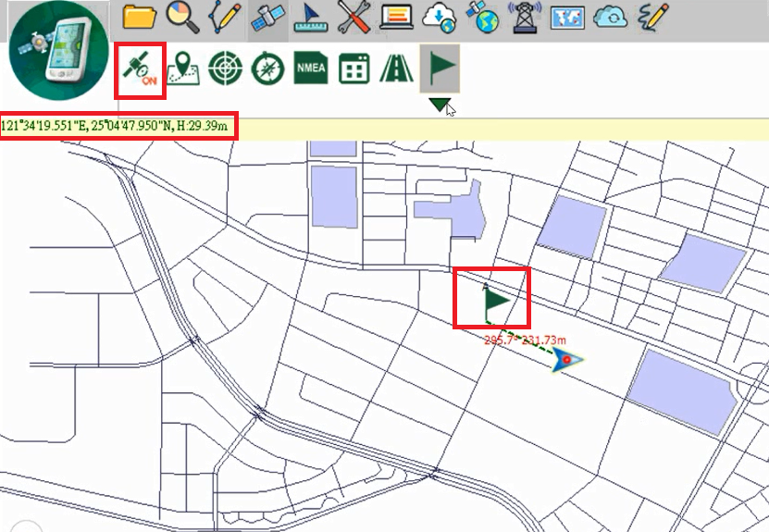The image size is (769, 532).
Task: Click the GPS ON satellite toggle
Action: [140, 69]
